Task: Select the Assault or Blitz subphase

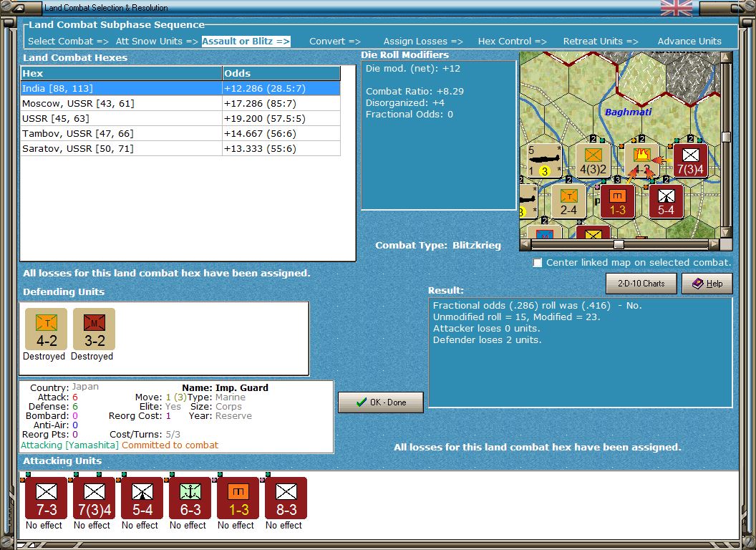Action: pyautogui.click(x=246, y=42)
